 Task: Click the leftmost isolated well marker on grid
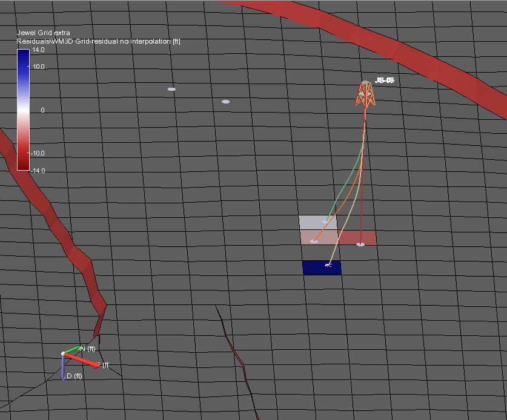click(171, 89)
